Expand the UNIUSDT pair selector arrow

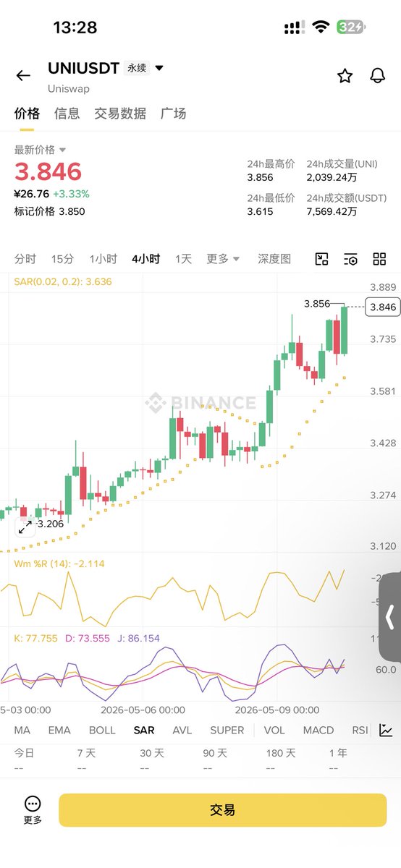[159, 69]
